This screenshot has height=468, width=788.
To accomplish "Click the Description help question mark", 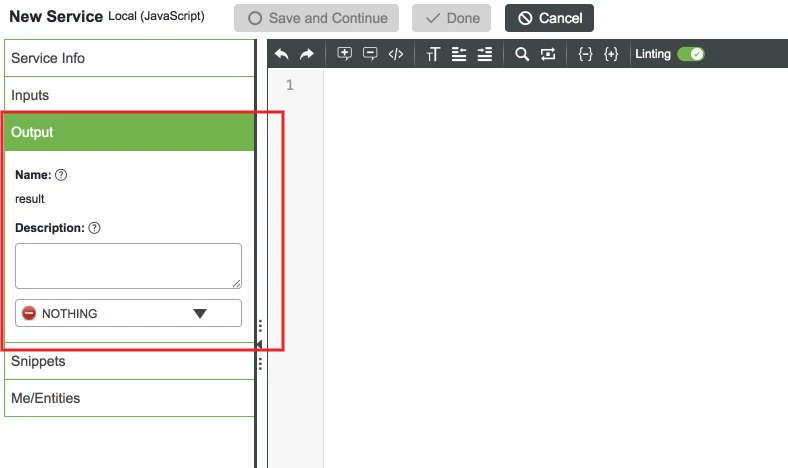I will click(94, 228).
